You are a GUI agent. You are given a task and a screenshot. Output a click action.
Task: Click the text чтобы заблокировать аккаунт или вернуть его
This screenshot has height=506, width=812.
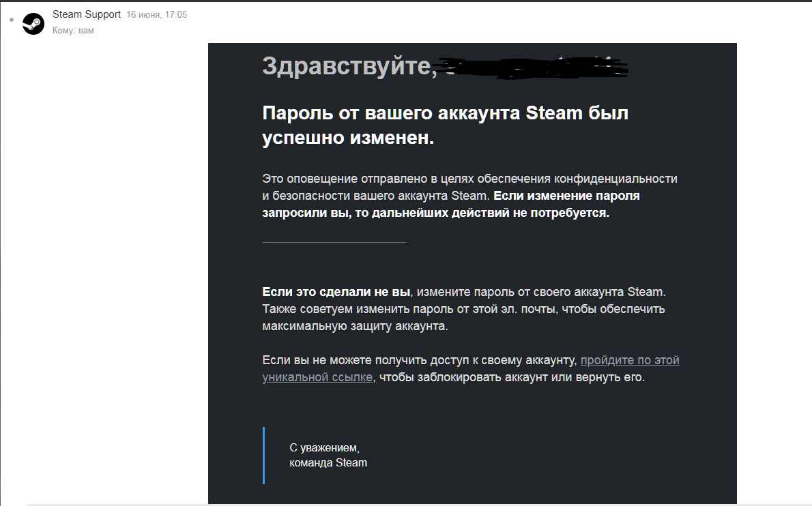pyautogui.click(x=512, y=377)
